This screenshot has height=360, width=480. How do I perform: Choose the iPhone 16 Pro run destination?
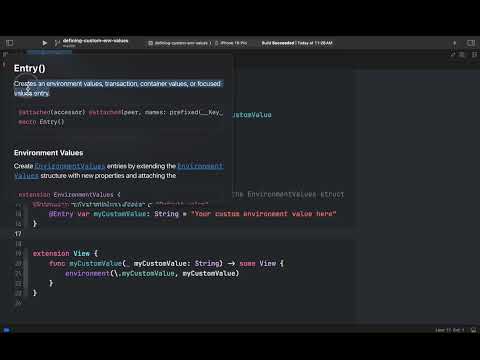point(231,43)
